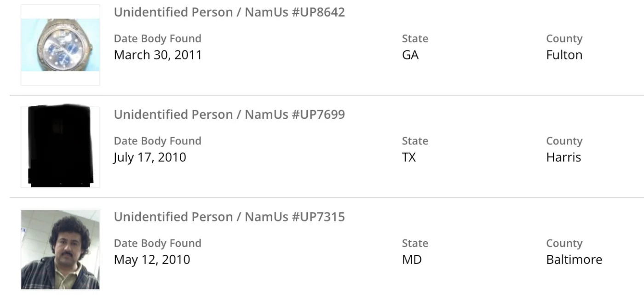
Task: Click the Date Body Found label above May 12, 2010
Action: click(x=157, y=243)
